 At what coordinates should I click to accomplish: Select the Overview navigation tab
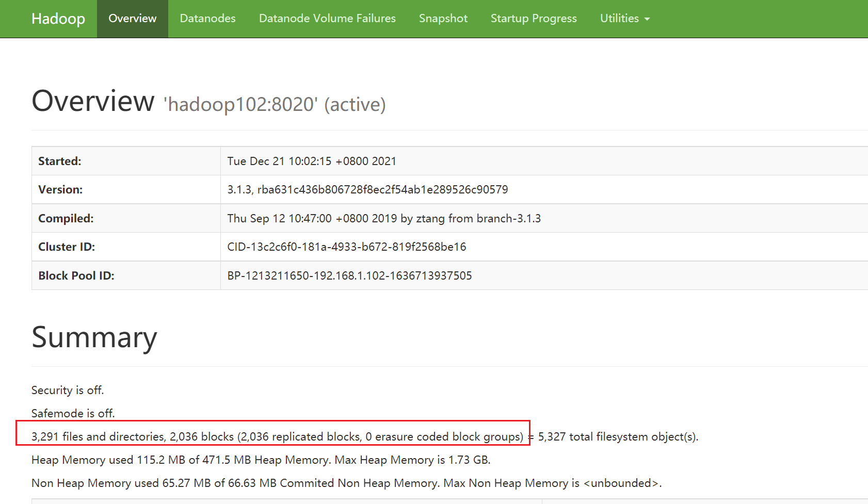coord(132,19)
